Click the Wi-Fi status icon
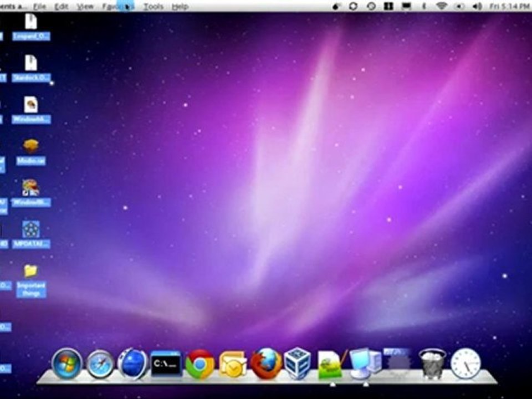This screenshot has width=532, height=399. 441,6
